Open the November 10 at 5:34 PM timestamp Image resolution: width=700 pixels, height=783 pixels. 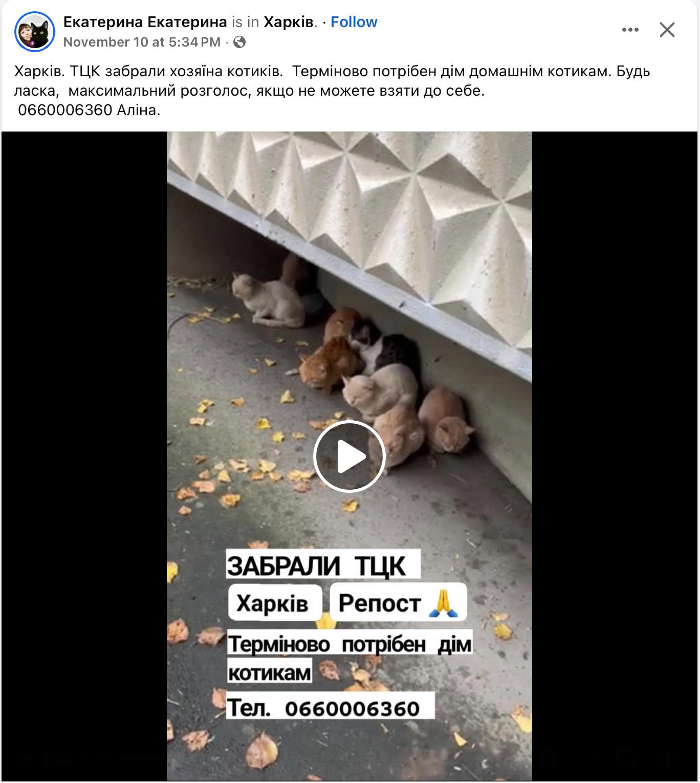click(142, 42)
